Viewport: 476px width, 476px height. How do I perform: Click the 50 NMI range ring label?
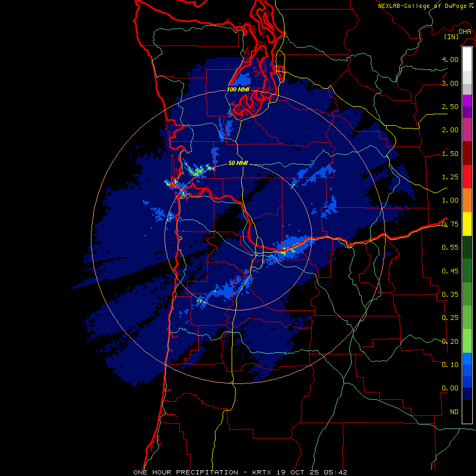pyautogui.click(x=238, y=163)
